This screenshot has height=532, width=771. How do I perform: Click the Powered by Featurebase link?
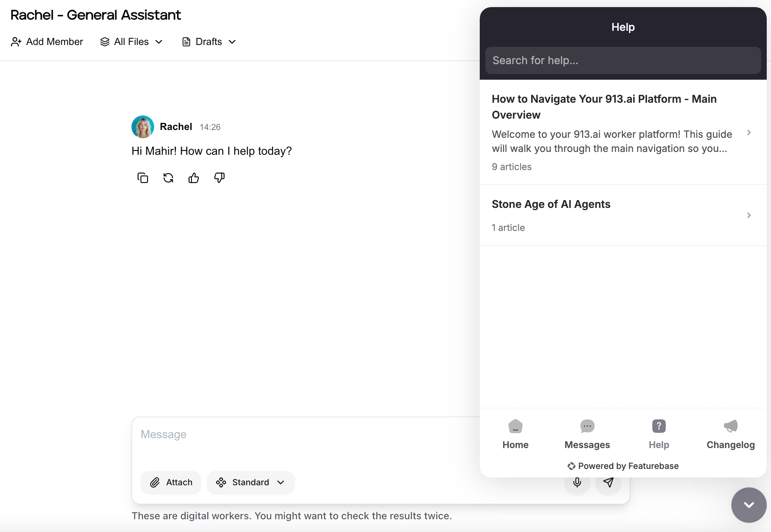[x=623, y=466]
